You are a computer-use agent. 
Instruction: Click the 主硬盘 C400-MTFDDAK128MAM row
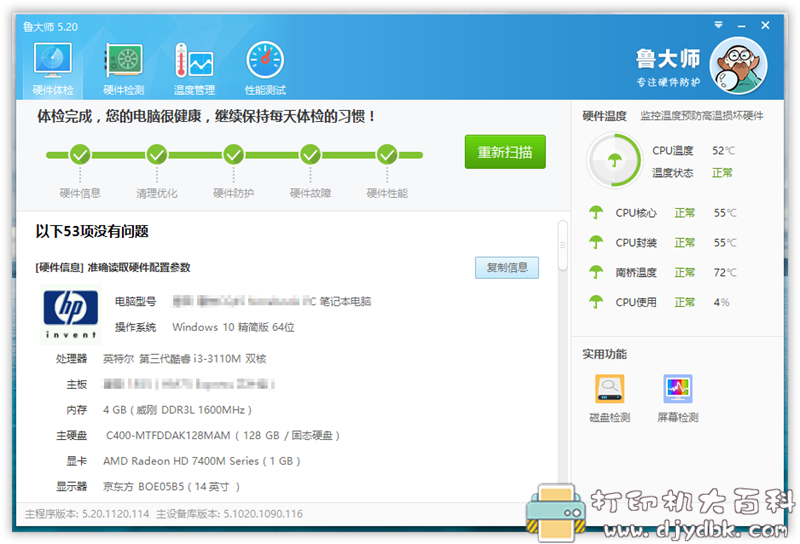tap(198, 435)
